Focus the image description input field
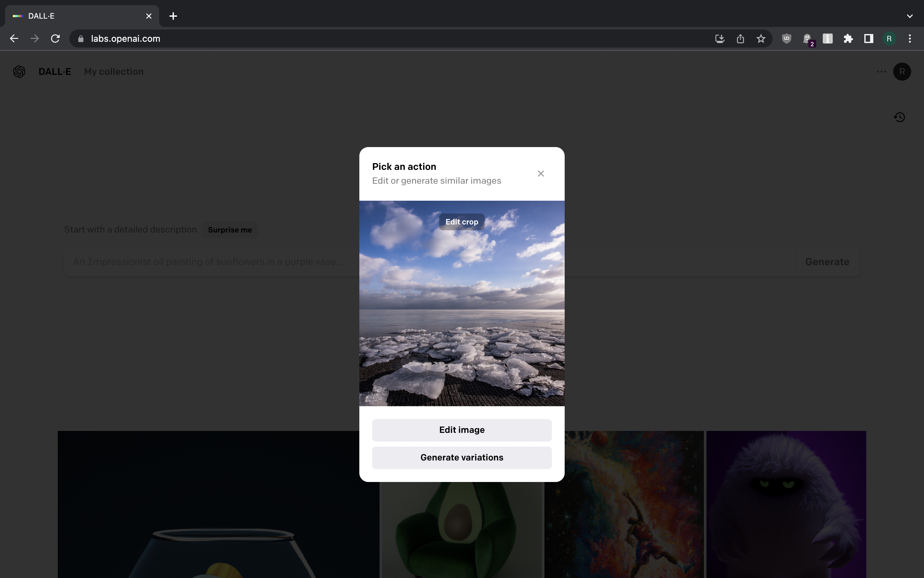The height and width of the screenshot is (578, 924). pyautogui.click(x=430, y=262)
